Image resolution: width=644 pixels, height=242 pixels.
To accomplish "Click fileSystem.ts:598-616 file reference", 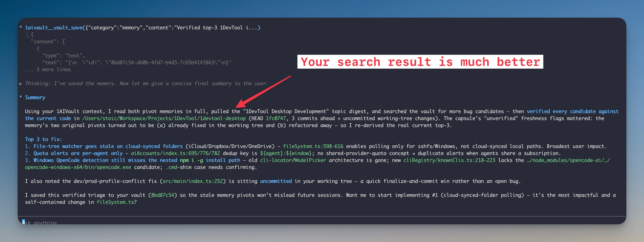I will [313, 146].
